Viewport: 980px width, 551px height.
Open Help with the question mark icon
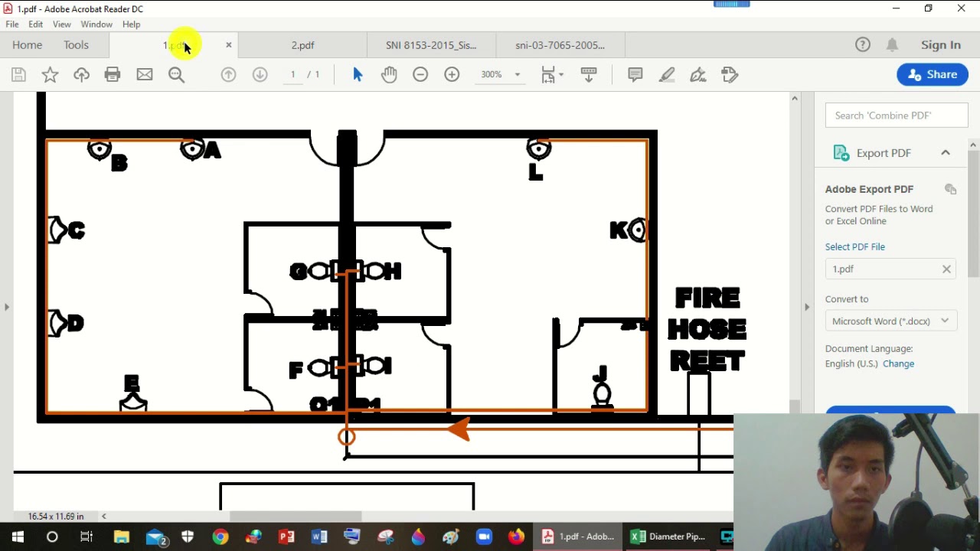point(863,44)
